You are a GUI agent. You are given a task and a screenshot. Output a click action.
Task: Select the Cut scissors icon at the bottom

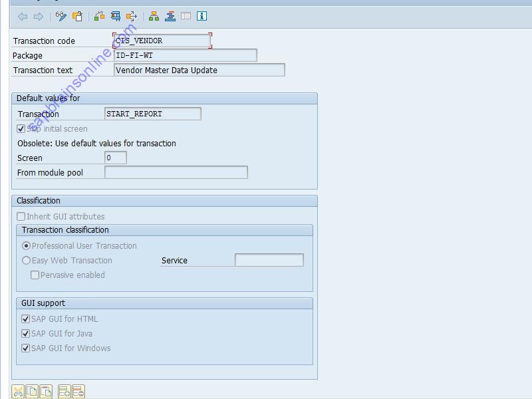(18, 392)
